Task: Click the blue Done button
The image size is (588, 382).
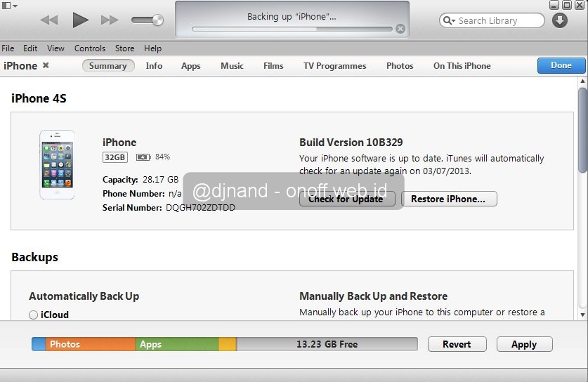Action: [x=561, y=65]
